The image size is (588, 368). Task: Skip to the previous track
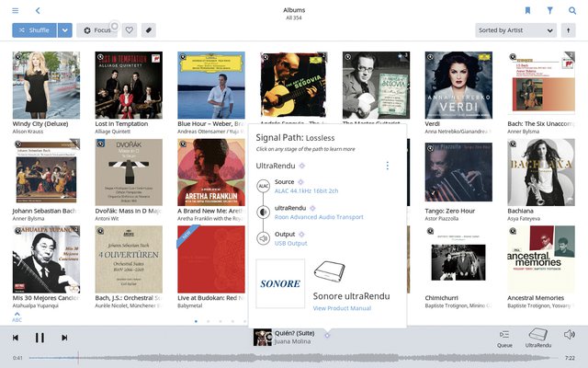tap(16, 338)
